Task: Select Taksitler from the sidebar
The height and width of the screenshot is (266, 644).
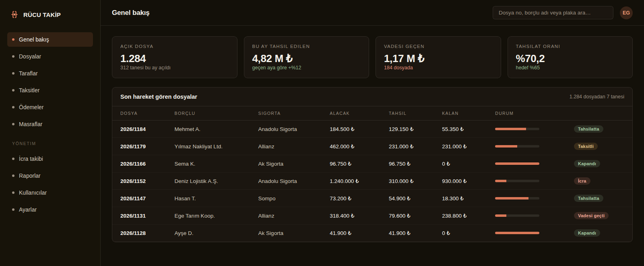Action: coord(50,90)
